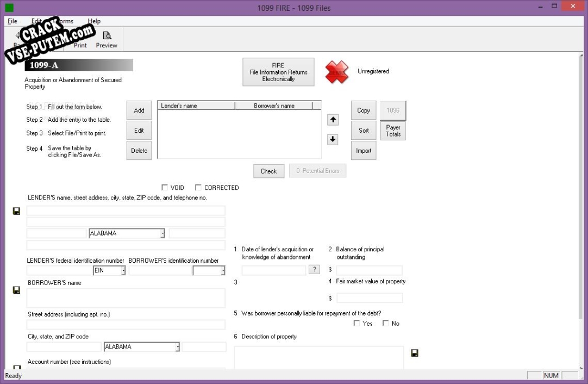Click the green application icon in title bar
This screenshot has height=384, width=588.
pyautogui.click(x=9, y=8)
